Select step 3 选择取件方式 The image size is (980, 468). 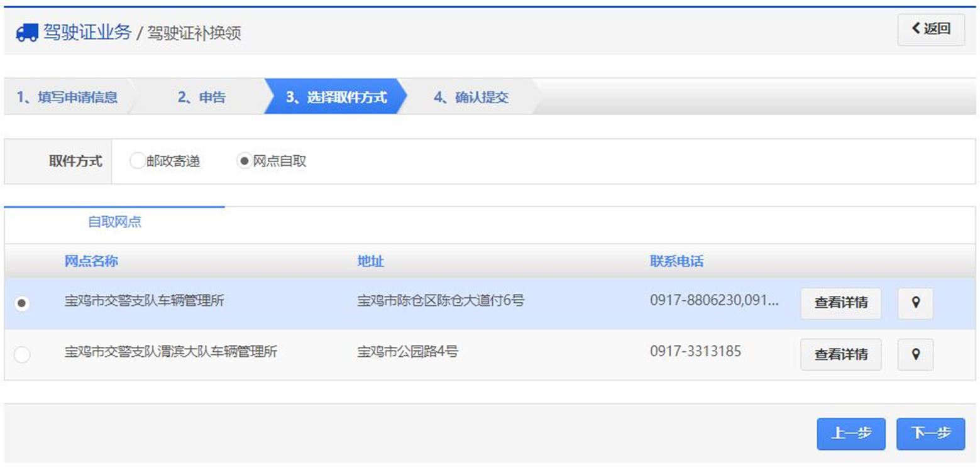point(336,97)
